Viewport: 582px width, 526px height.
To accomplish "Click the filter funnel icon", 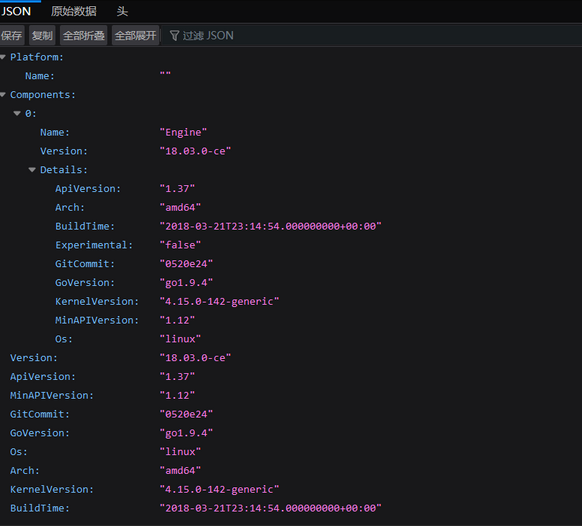I will click(174, 36).
